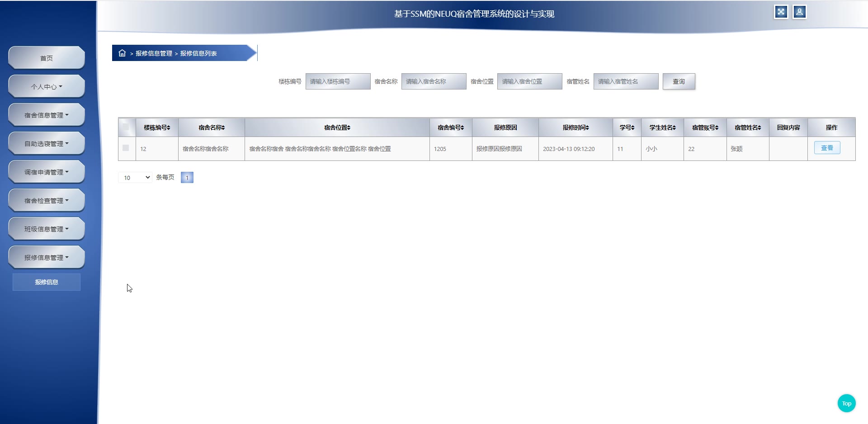The image size is (868, 424).
Task: Sort by 楼栋编号 column header
Action: 157,127
